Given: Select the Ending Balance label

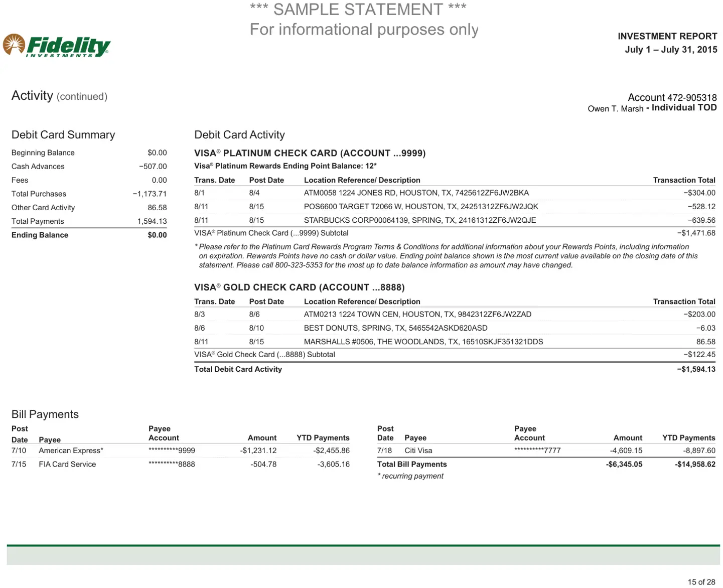Looking at the screenshot, I should point(40,235).
